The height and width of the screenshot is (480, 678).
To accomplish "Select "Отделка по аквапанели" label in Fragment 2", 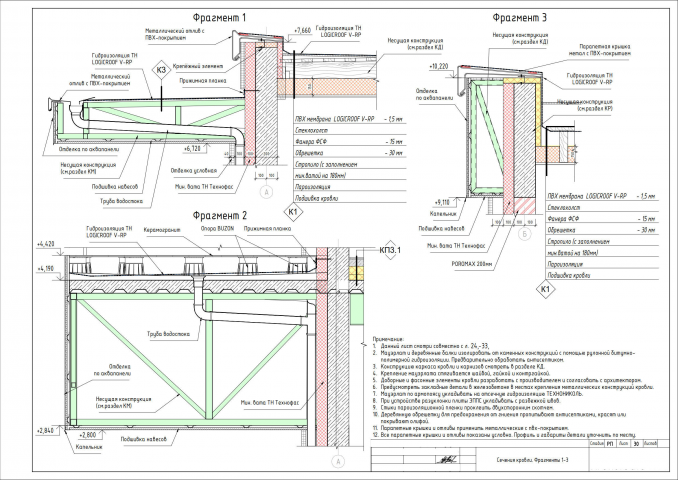I will pos(114,370).
